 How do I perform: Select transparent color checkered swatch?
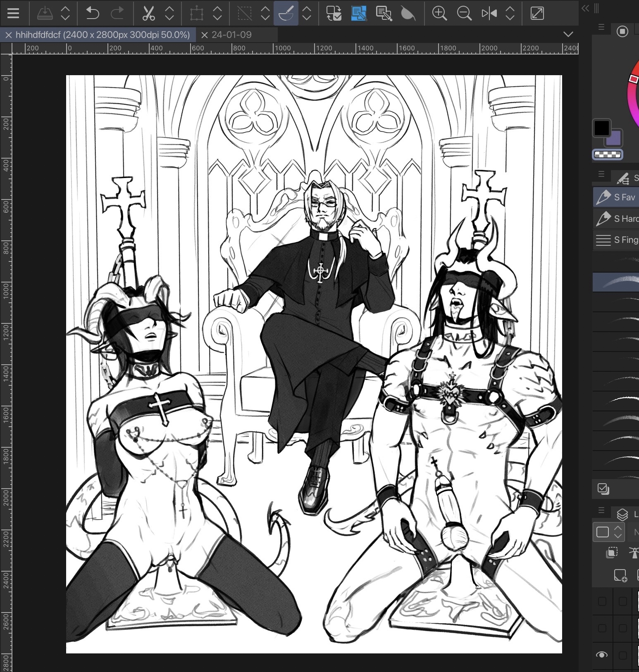[607, 154]
